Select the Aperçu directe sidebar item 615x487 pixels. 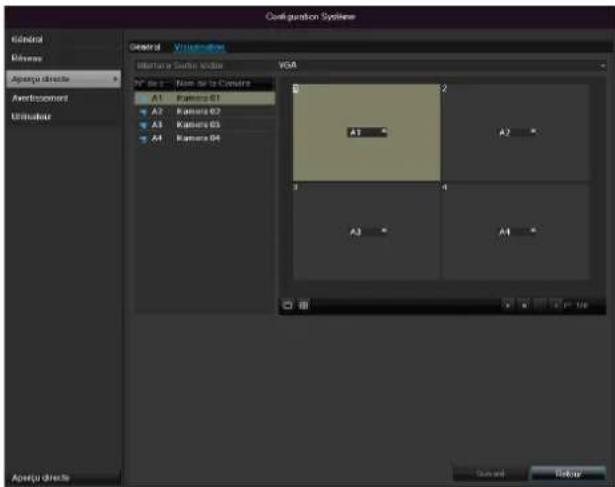click(x=64, y=79)
